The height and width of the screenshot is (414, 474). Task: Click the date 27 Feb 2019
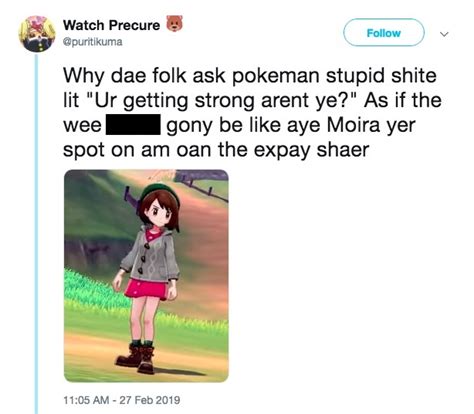pyautogui.click(x=150, y=399)
